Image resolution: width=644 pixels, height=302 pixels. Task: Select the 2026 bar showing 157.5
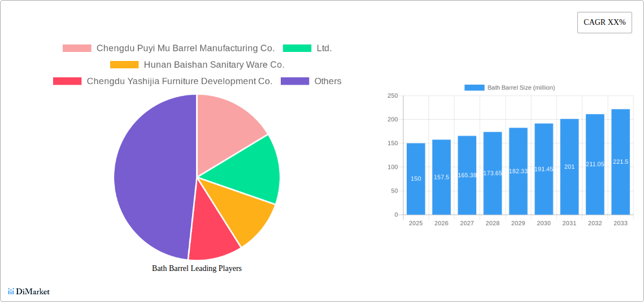441,177
